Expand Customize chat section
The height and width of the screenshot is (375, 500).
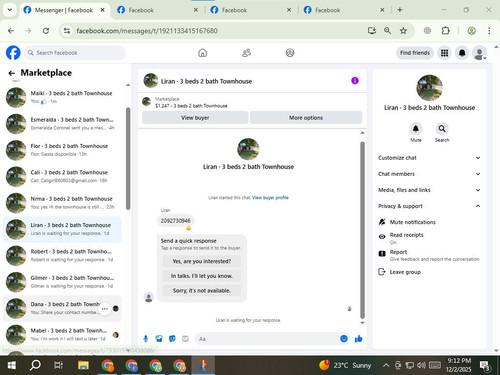tap(429, 158)
